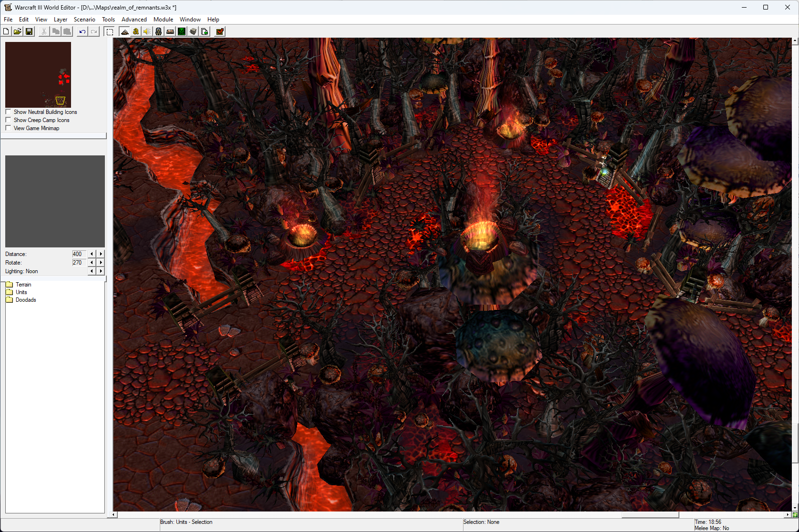Viewport: 799px width, 532px height.
Task: Click the Doodads folder icon
Action: click(x=9, y=300)
